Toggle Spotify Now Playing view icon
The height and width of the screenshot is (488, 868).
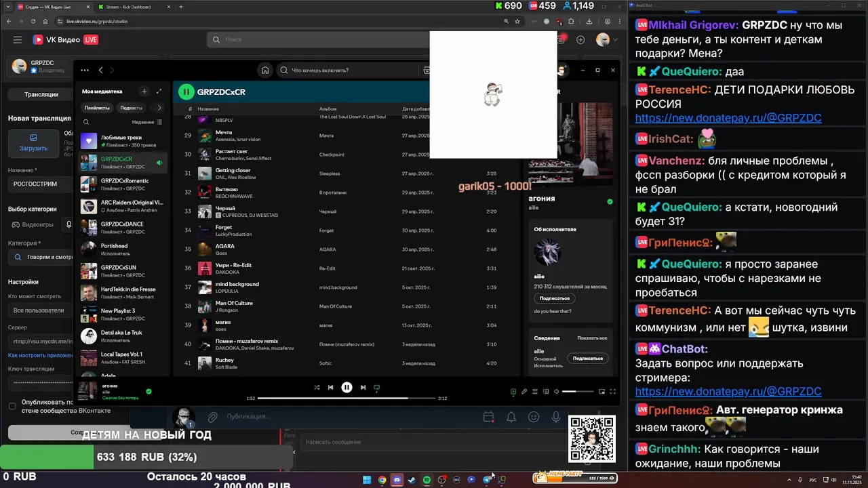513,391
